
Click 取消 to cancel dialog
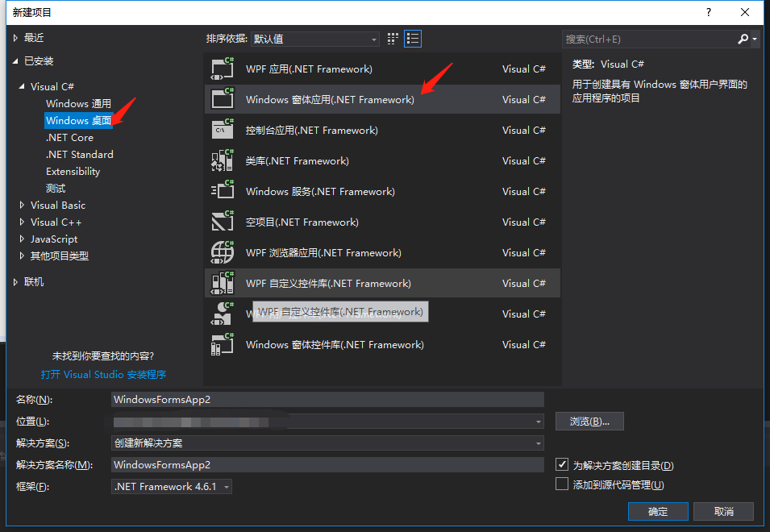click(x=724, y=511)
